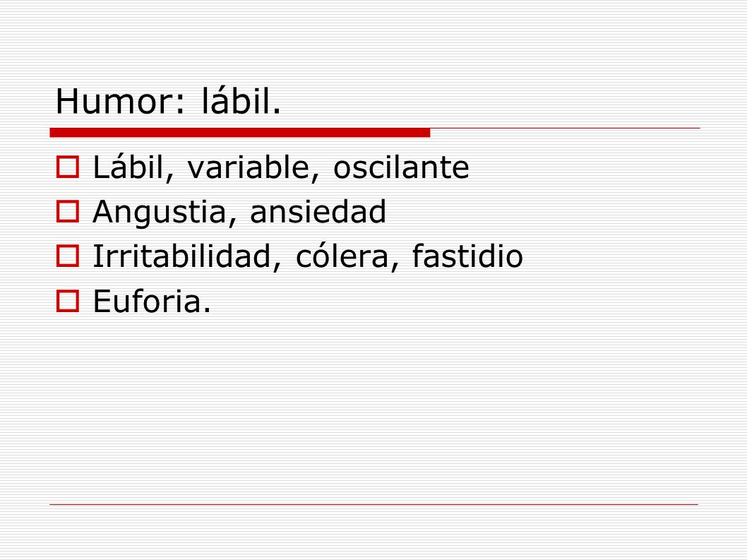Click the word "Irritabilidad,"
747x560 pixels.
[187, 256]
